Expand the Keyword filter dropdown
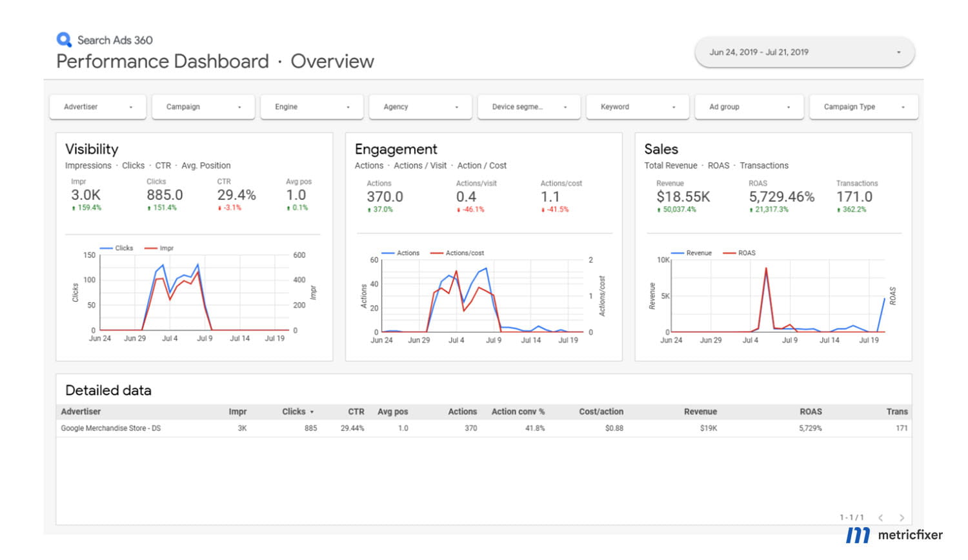968x560 pixels. pos(638,107)
